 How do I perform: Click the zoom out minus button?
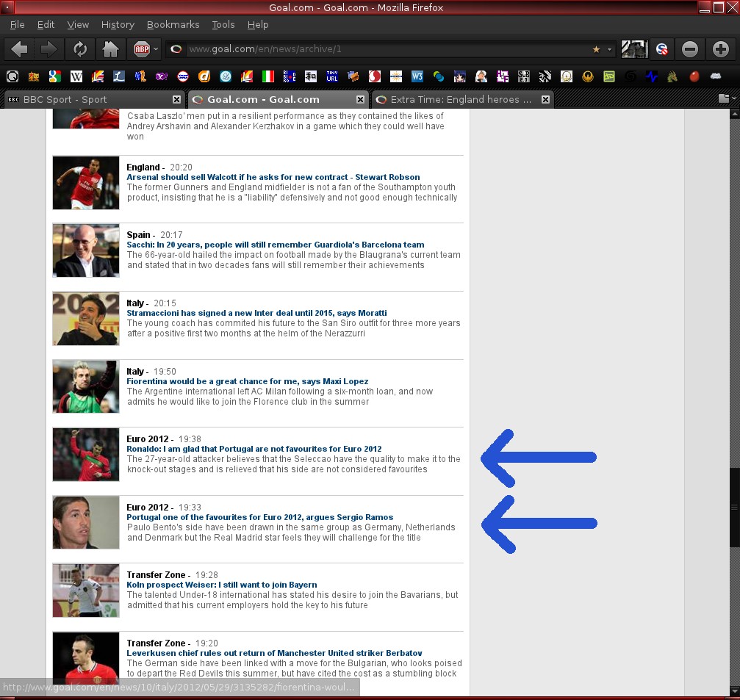(x=689, y=49)
